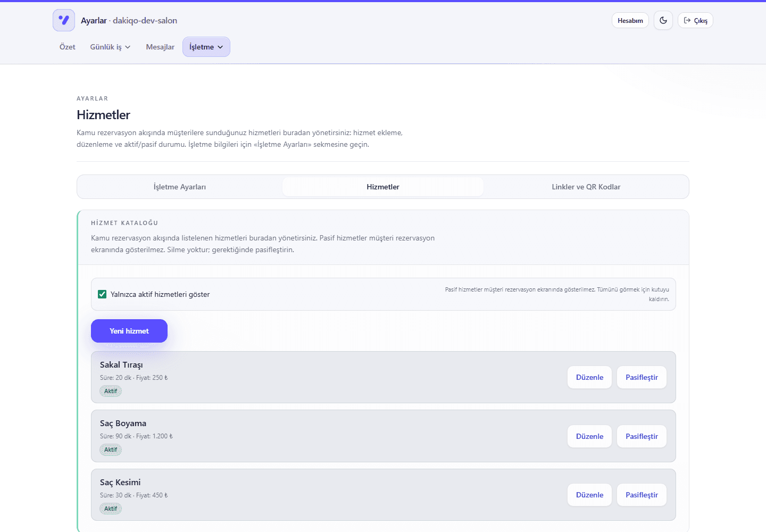Image resolution: width=766 pixels, height=532 pixels.
Task: Click the Aktif badge on Sakal Tıraşı
Action: (111, 391)
